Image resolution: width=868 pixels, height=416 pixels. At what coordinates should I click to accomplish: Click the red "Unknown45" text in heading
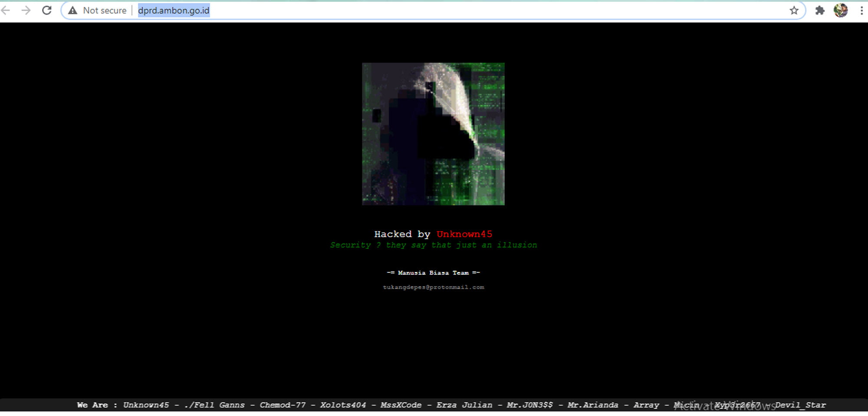[x=464, y=234]
